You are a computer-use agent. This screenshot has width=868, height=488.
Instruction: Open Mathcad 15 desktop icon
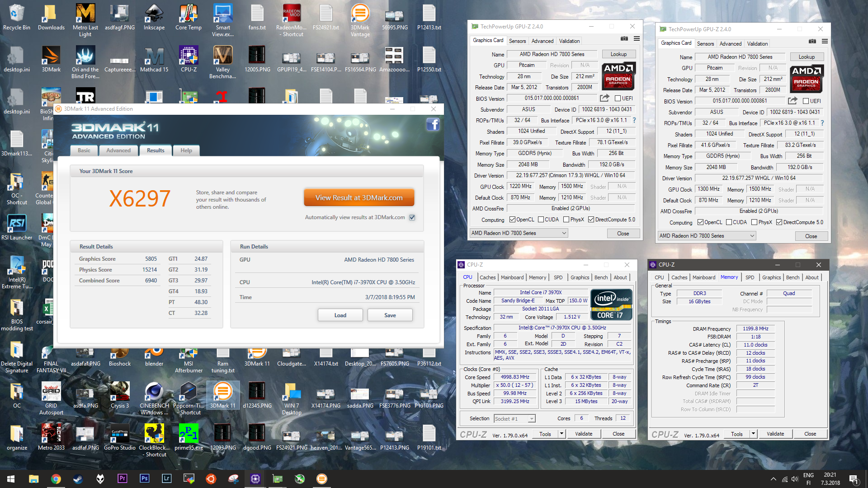tap(154, 59)
